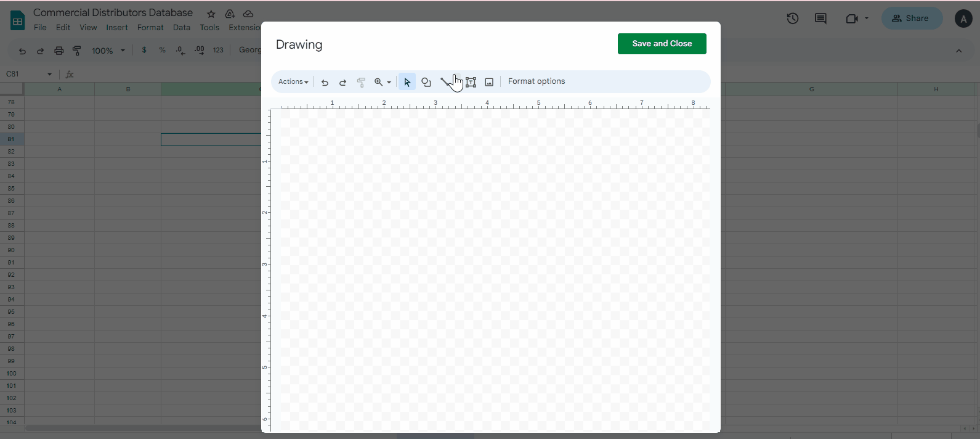The width and height of the screenshot is (980, 439).
Task: Decrease decimal places in Sheets toolbar
Action: (180, 51)
